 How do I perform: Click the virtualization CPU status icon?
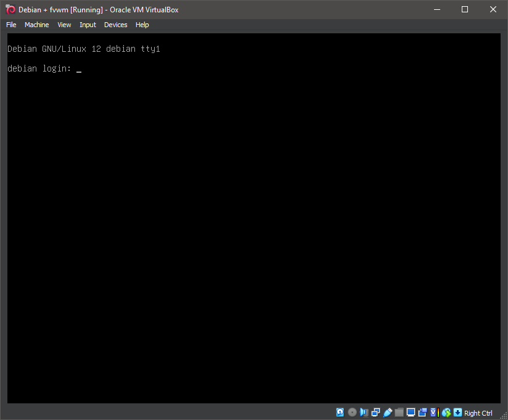[434, 413]
